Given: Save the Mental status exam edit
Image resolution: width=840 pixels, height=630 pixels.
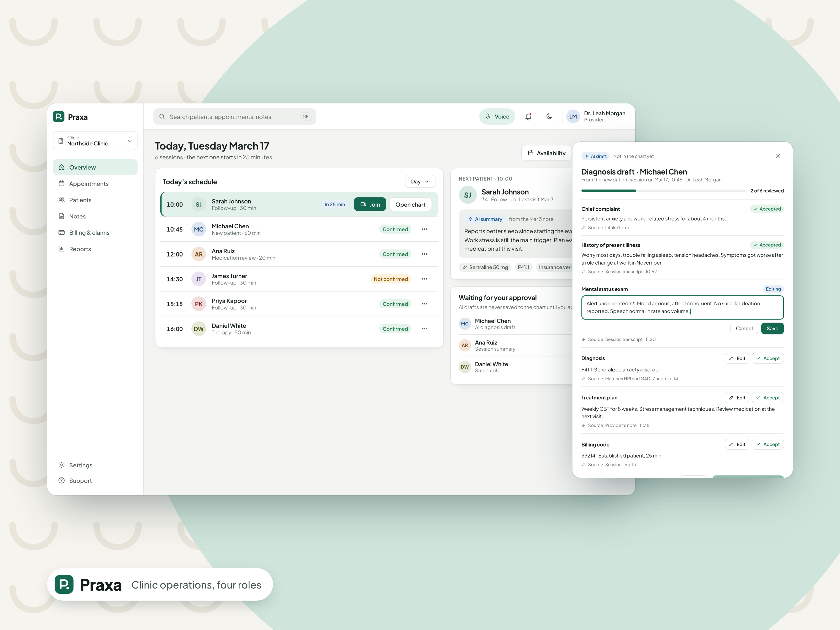Looking at the screenshot, I should 772,328.
